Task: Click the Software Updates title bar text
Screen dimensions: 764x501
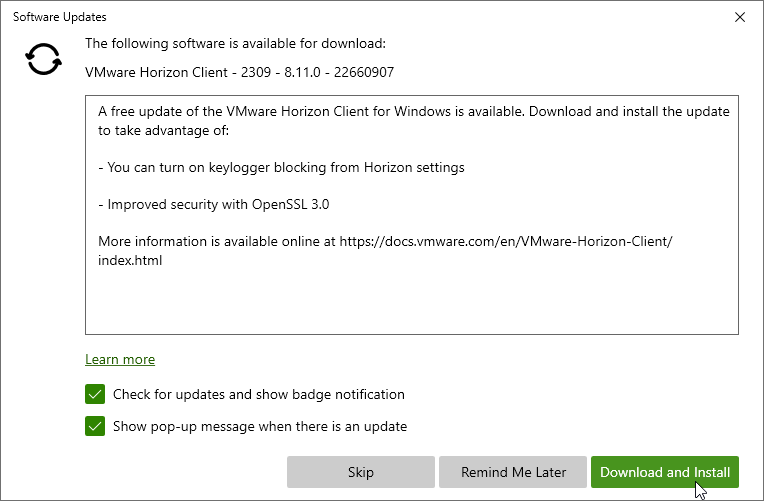Action: click(x=59, y=17)
